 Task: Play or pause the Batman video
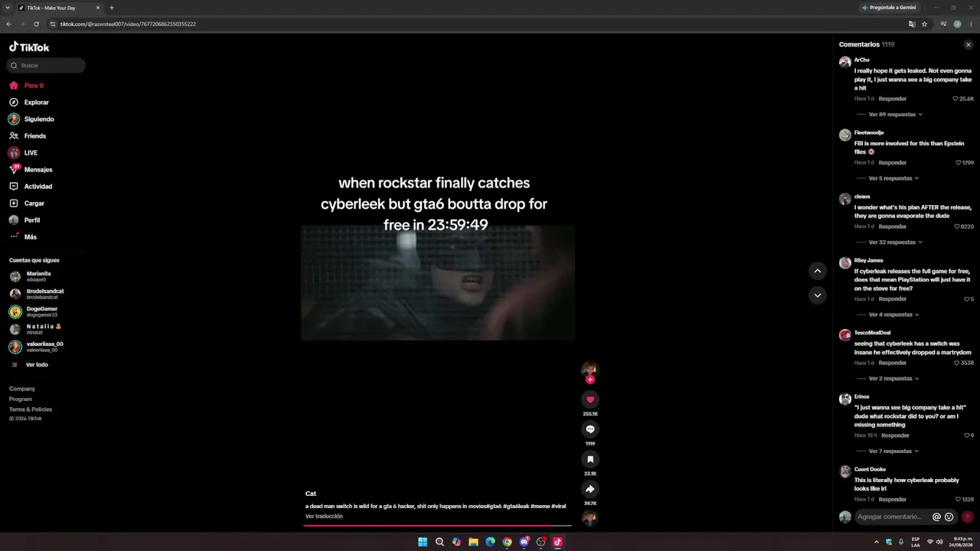(x=438, y=282)
